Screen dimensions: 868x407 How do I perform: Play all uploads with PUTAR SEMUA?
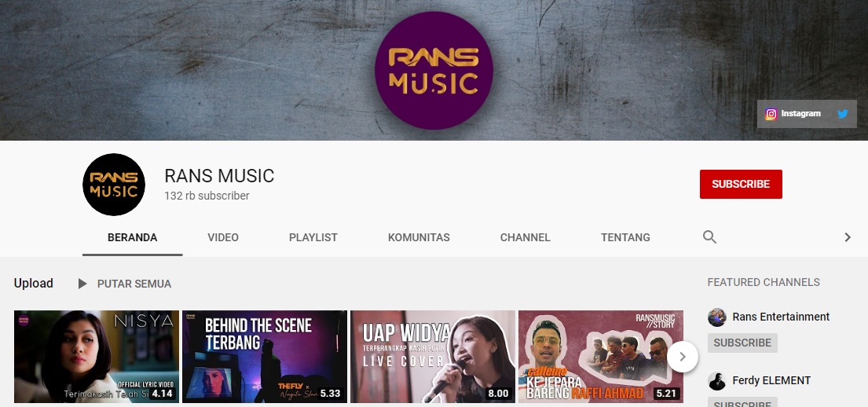coord(125,284)
